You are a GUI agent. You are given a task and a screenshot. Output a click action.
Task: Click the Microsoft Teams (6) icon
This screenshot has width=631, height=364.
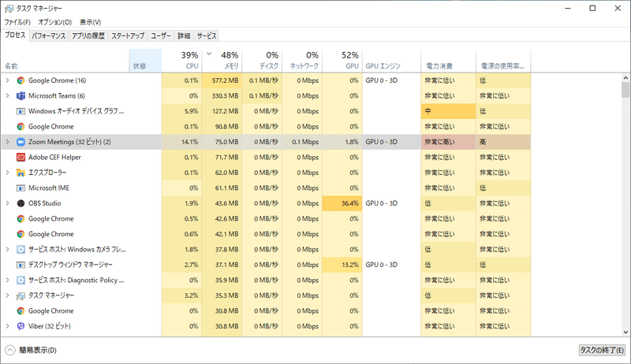click(x=21, y=95)
